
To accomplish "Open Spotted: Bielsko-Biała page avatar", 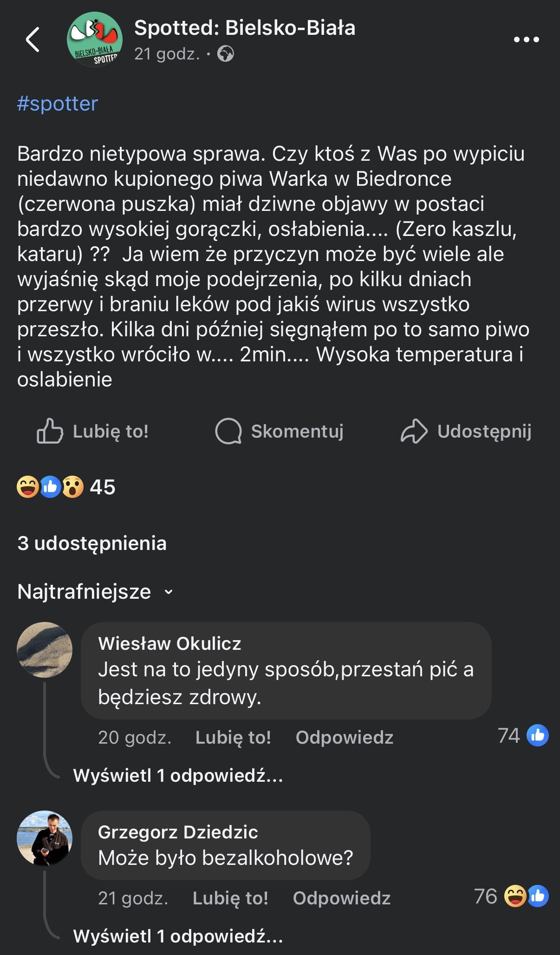I will pos(95,39).
